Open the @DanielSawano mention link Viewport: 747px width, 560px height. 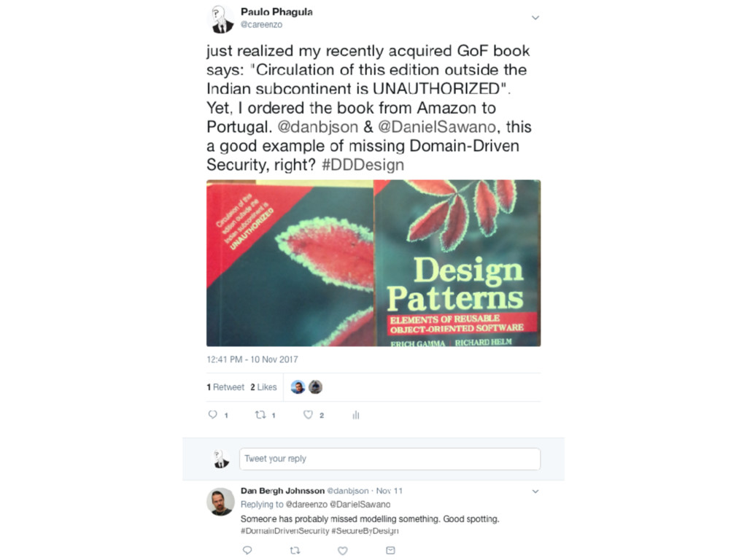pyautogui.click(x=437, y=127)
